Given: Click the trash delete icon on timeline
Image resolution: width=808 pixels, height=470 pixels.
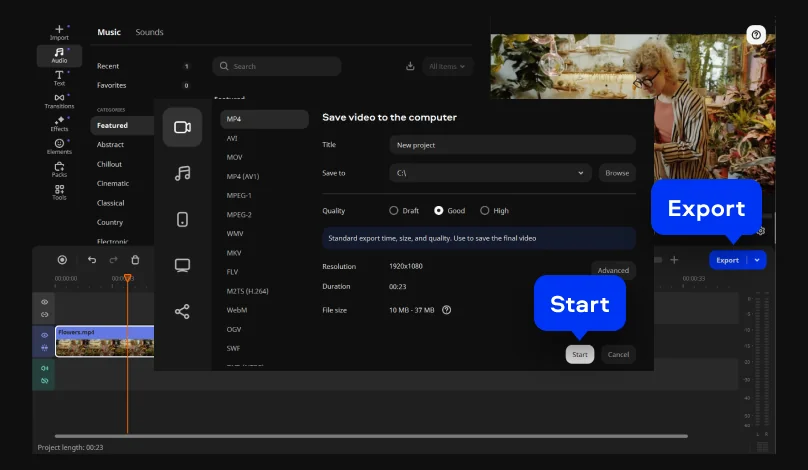Looking at the screenshot, I should [136, 260].
